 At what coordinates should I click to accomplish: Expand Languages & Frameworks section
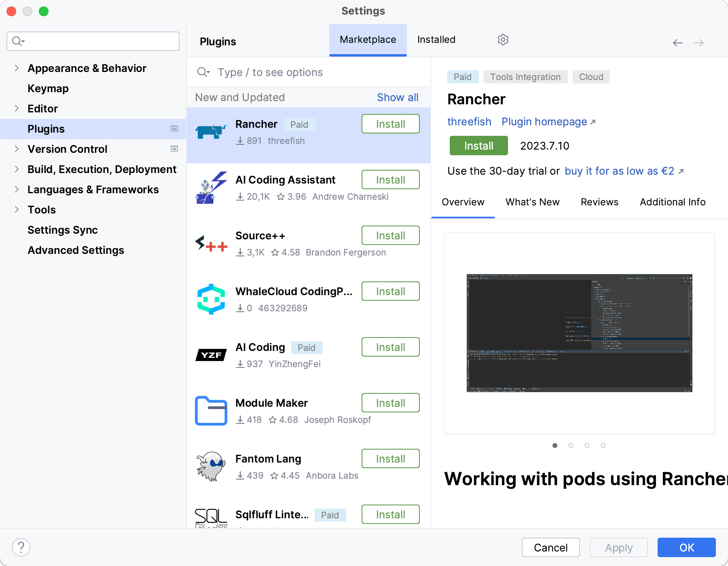[17, 190]
